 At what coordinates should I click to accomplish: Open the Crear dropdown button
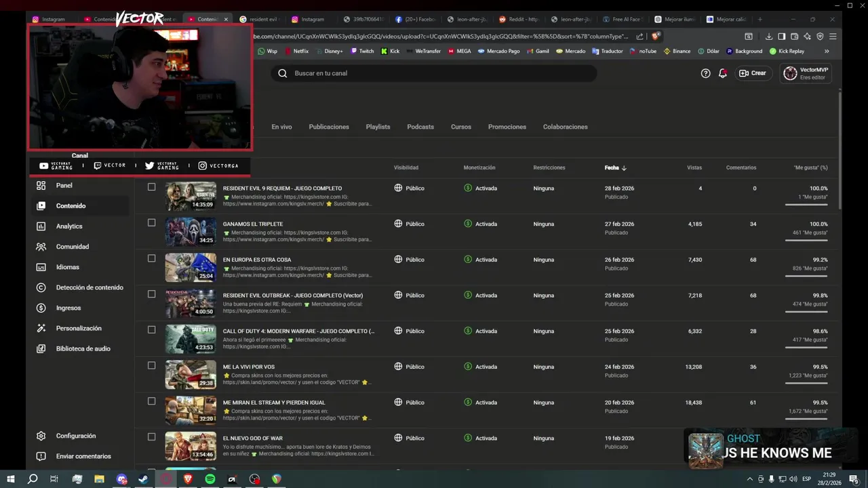[753, 73]
